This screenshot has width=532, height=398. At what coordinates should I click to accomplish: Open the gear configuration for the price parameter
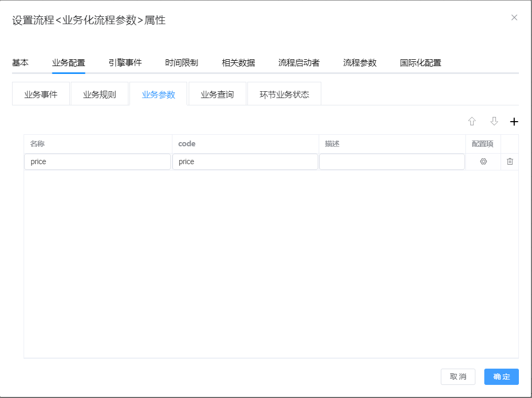click(x=483, y=162)
